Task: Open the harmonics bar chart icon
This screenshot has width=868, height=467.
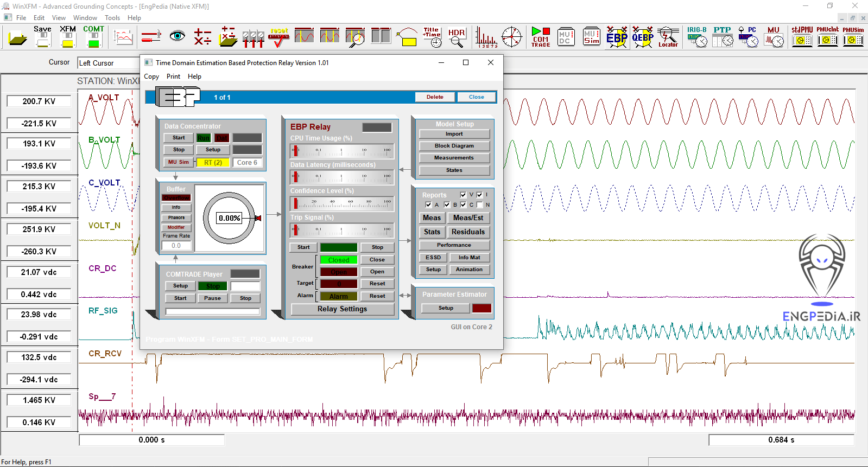Action: click(x=486, y=37)
